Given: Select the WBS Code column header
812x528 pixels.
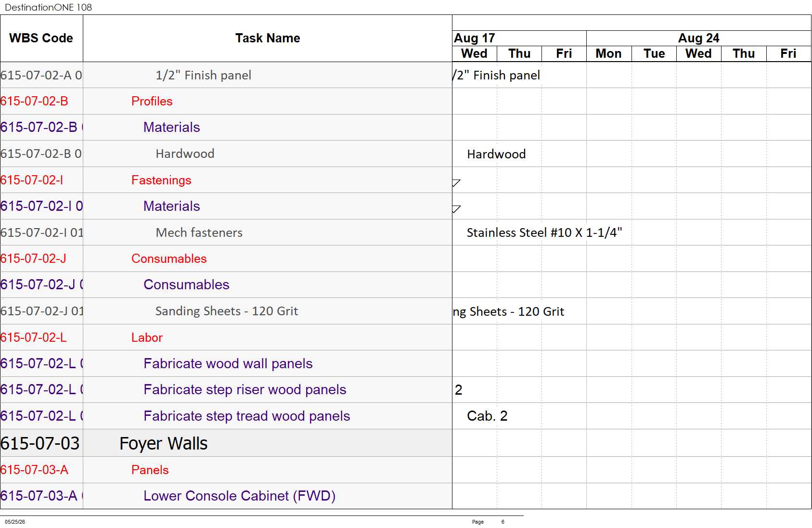Looking at the screenshot, I should (x=41, y=38).
